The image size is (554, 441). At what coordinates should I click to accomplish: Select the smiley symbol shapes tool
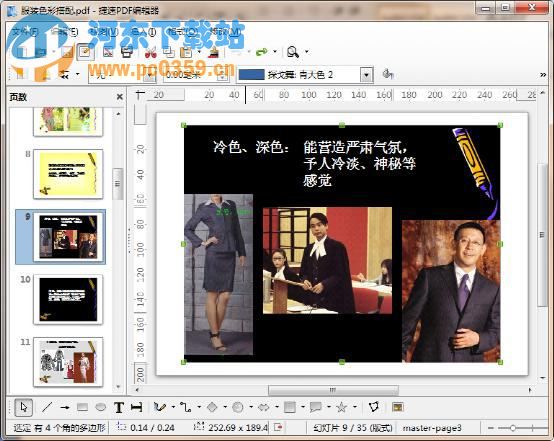point(238,407)
